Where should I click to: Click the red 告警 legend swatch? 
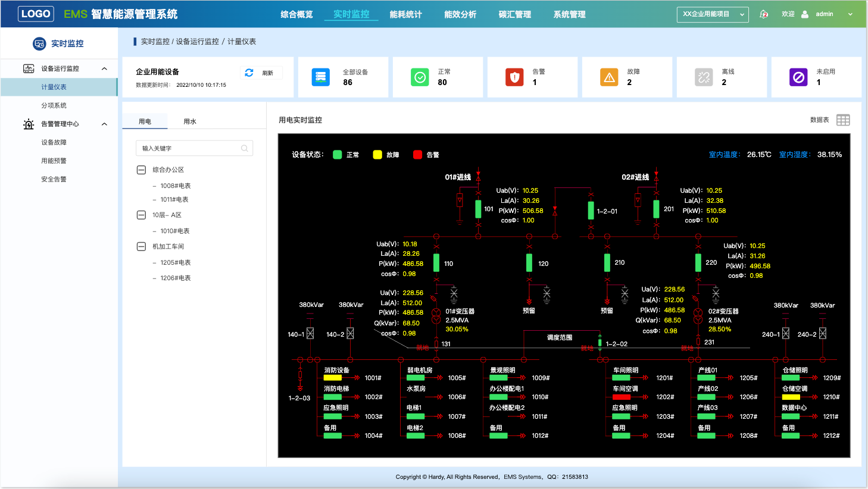[417, 155]
